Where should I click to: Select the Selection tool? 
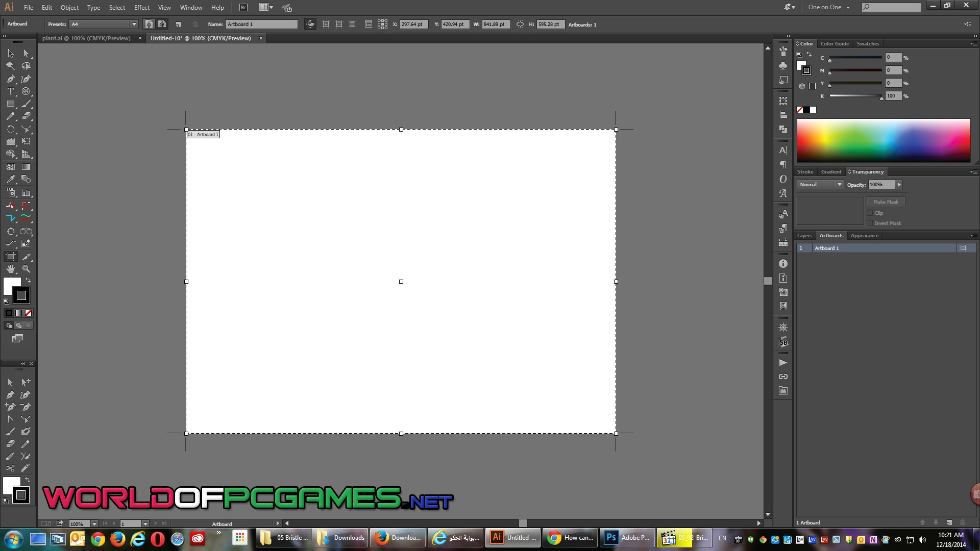pyautogui.click(x=10, y=53)
